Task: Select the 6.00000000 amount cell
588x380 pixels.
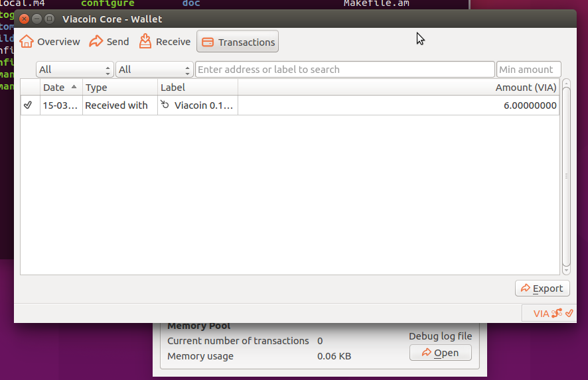Action: pyautogui.click(x=399, y=105)
